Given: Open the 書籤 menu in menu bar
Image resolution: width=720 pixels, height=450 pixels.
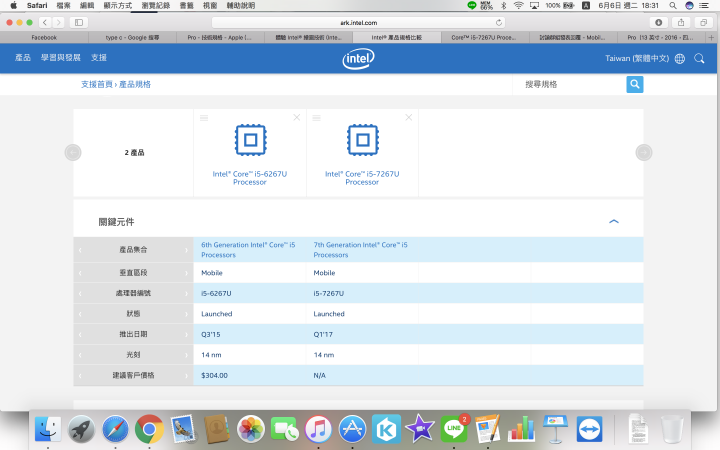Looking at the screenshot, I should point(186,6).
